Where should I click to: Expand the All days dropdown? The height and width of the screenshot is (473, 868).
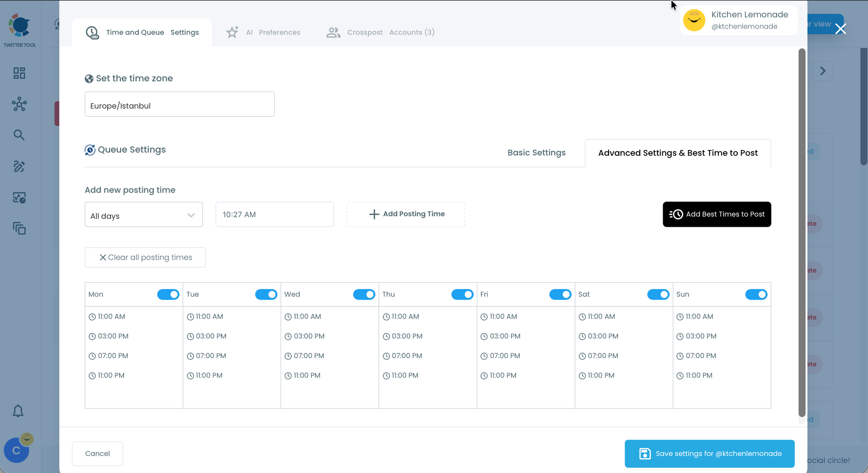pyautogui.click(x=143, y=215)
